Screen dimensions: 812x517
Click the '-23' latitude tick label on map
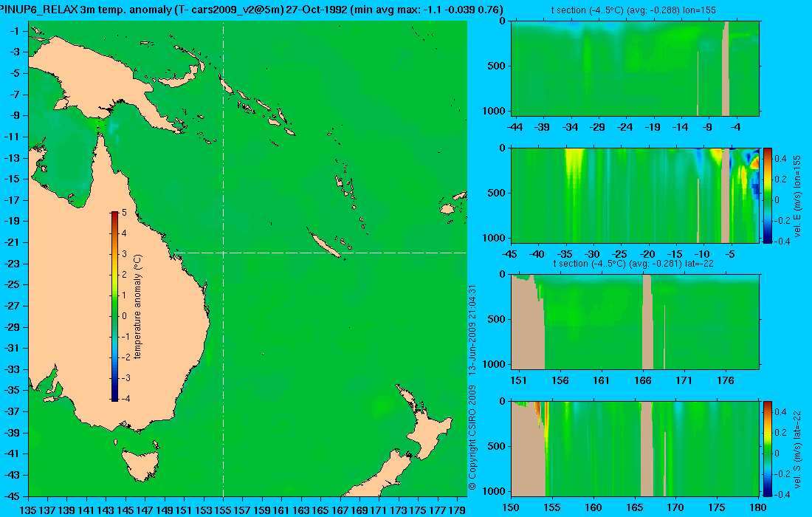[x=13, y=263]
